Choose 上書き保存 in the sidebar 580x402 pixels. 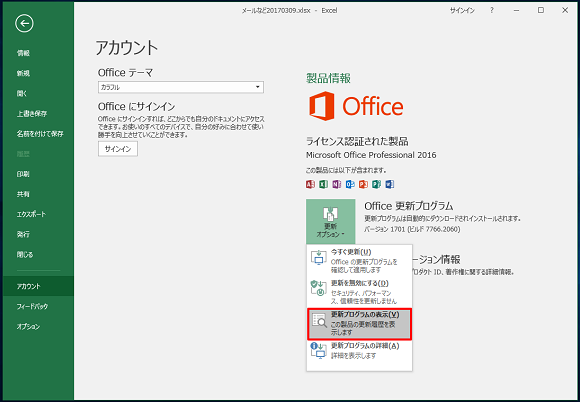click(x=31, y=114)
